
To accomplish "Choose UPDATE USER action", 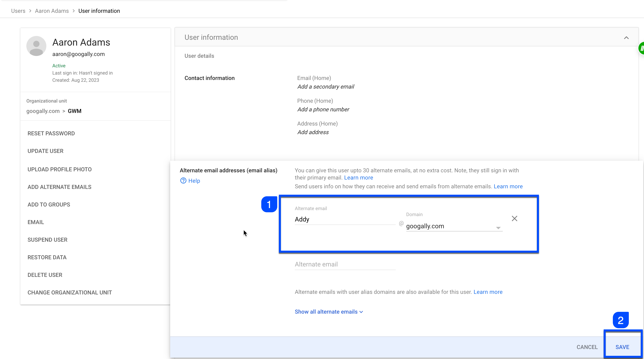I will 45,151.
